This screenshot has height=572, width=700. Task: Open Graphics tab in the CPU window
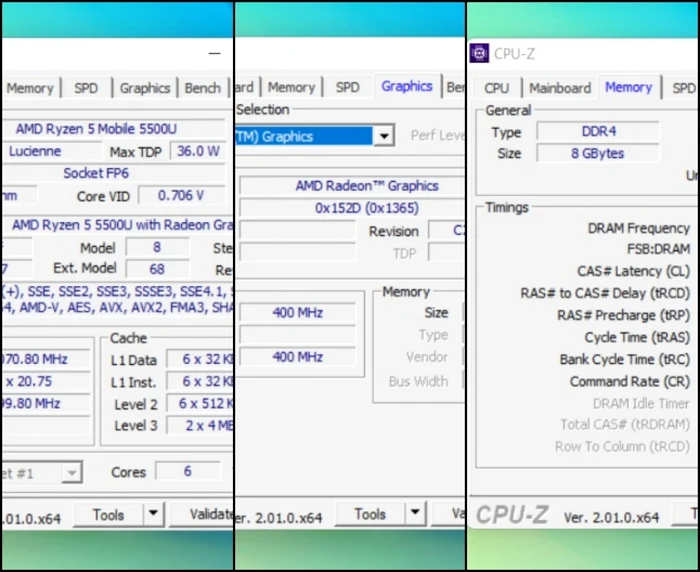point(145,88)
